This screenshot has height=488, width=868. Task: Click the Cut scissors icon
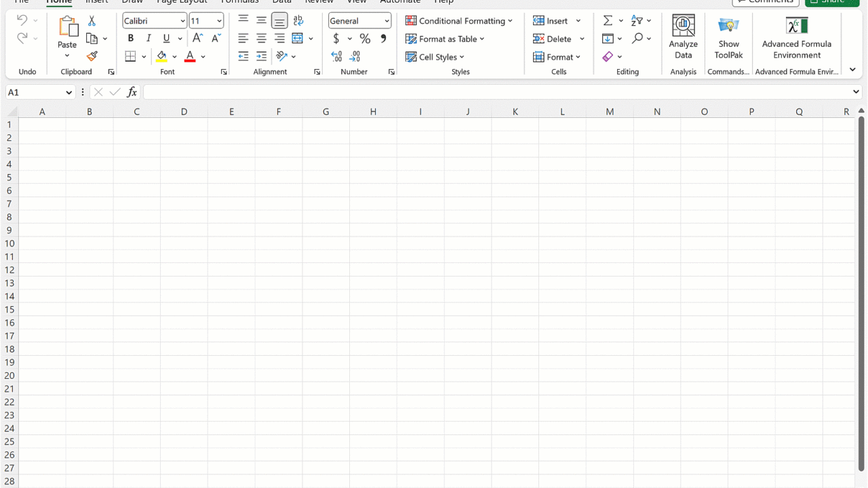pyautogui.click(x=92, y=21)
